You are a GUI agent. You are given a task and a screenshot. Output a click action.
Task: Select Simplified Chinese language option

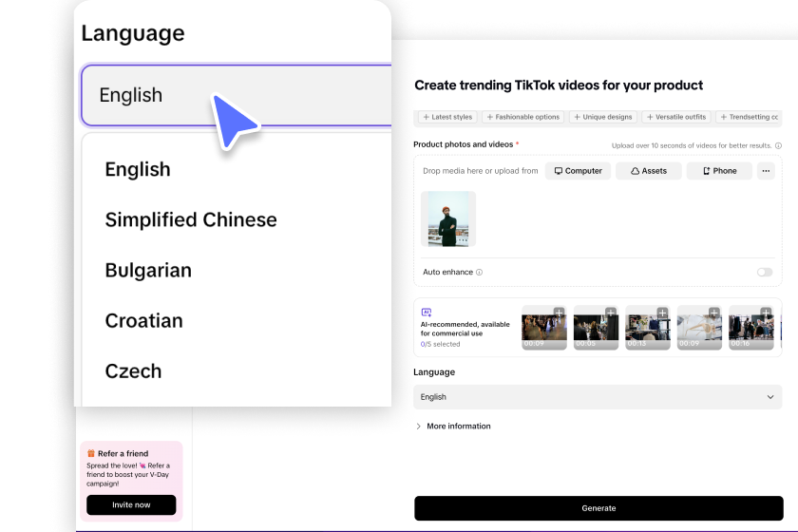coord(191,220)
